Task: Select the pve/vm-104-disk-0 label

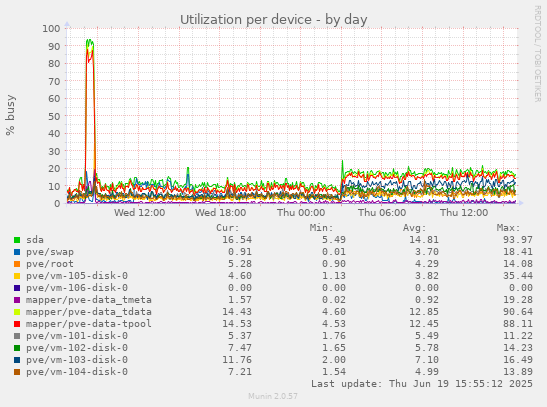Action: coord(77,372)
